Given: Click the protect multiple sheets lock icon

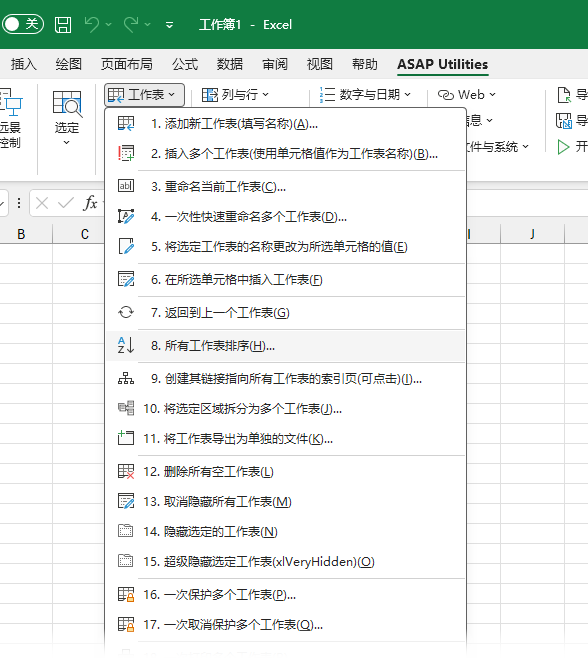Looking at the screenshot, I should click(x=126, y=595).
